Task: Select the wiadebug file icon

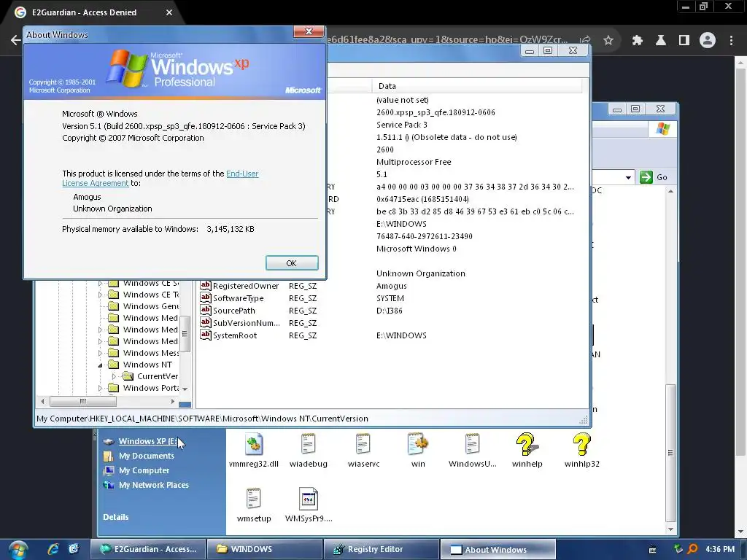Action: pyautogui.click(x=309, y=450)
